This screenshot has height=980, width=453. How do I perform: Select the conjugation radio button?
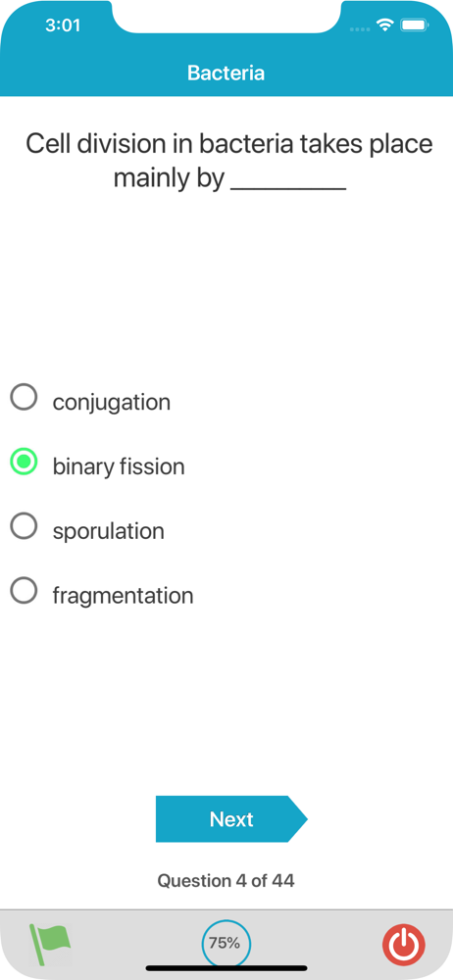pos(24,398)
